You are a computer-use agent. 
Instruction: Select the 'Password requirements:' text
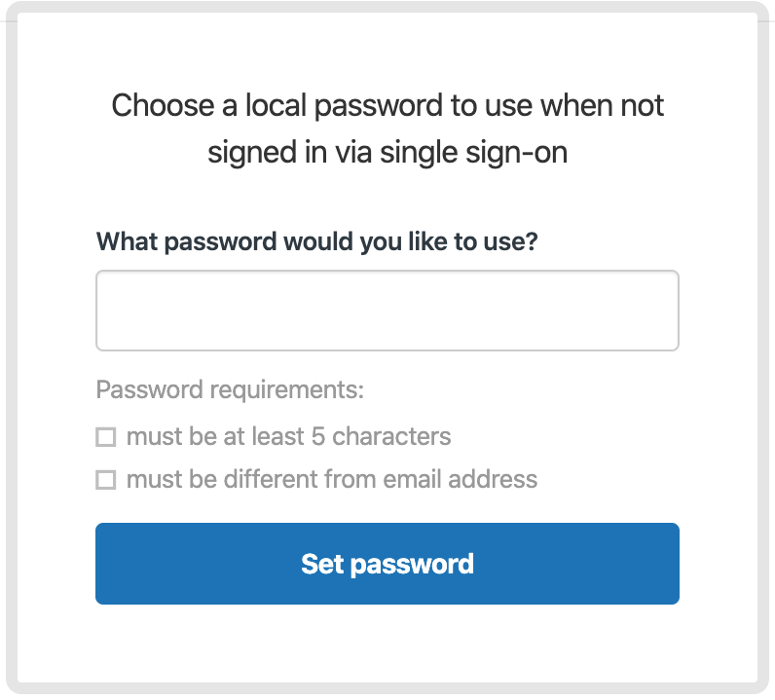click(x=230, y=390)
